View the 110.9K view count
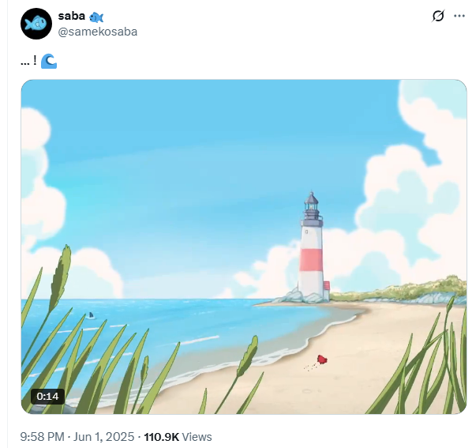This screenshot has width=476, height=448. [x=162, y=437]
